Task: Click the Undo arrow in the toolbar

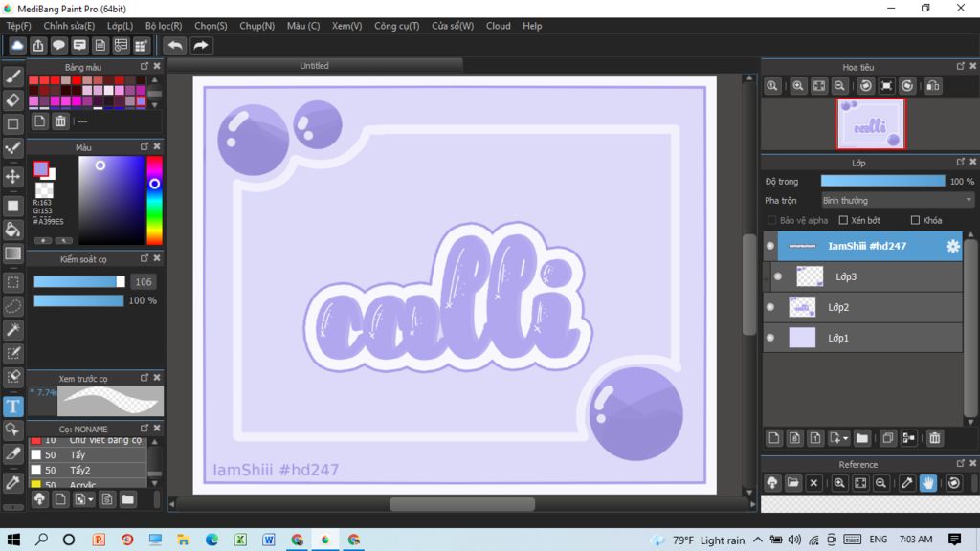Action: click(175, 46)
